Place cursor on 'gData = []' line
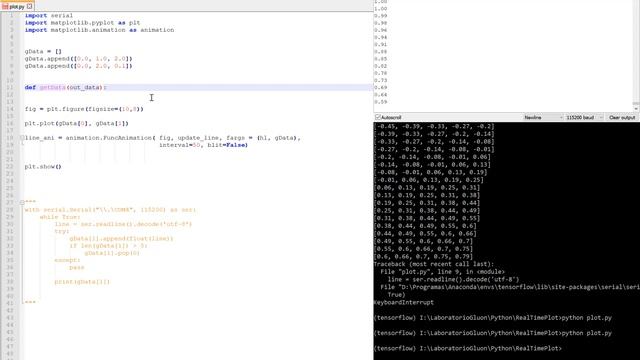This screenshot has width=640, height=360. point(43,51)
